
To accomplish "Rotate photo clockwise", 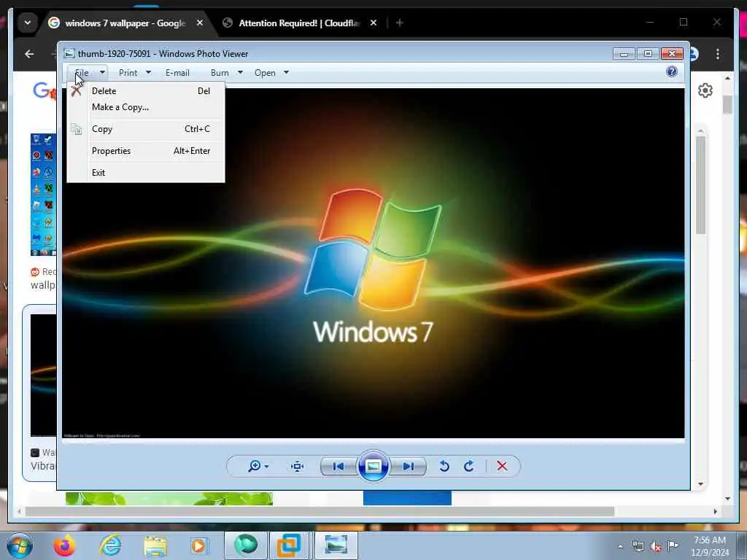I will click(x=469, y=466).
